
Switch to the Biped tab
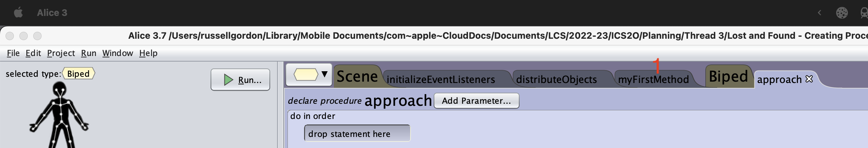click(x=728, y=76)
